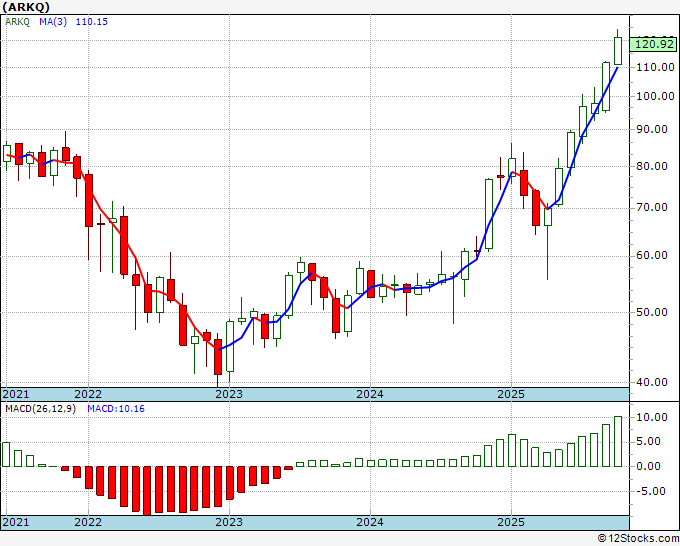Click 2023 on the price chart time axis
This screenshot has height=546, width=680.
229,394
